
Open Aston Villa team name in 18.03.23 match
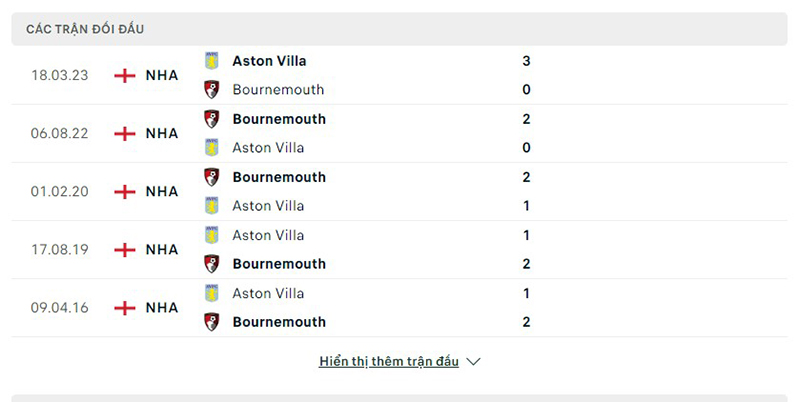[x=268, y=60]
